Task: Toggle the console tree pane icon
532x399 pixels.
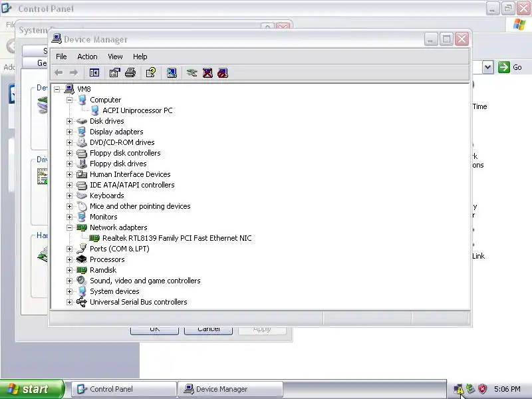Action: (x=94, y=72)
